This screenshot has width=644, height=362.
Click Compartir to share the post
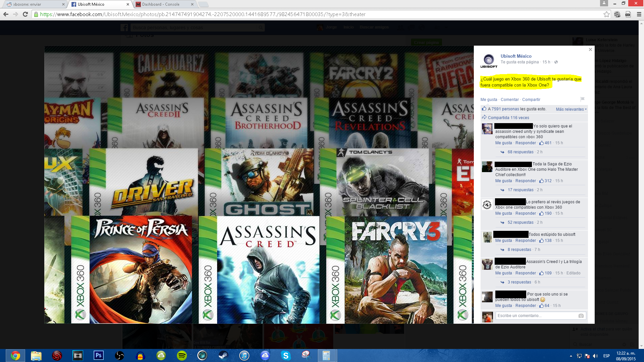pos(531,100)
